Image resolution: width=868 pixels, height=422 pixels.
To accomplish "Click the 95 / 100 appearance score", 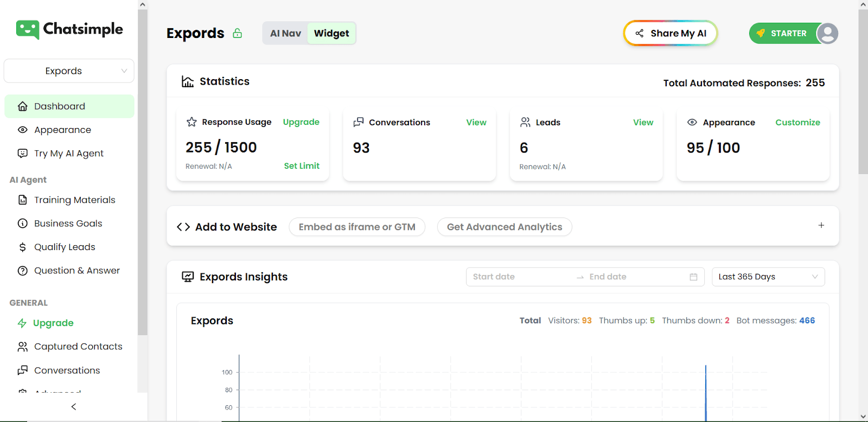I will click(713, 148).
